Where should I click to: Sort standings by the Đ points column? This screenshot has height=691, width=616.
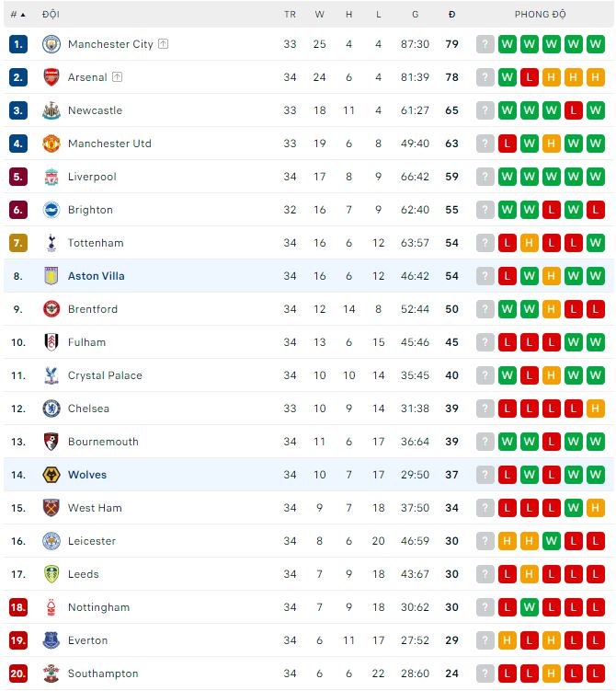pyautogui.click(x=451, y=15)
